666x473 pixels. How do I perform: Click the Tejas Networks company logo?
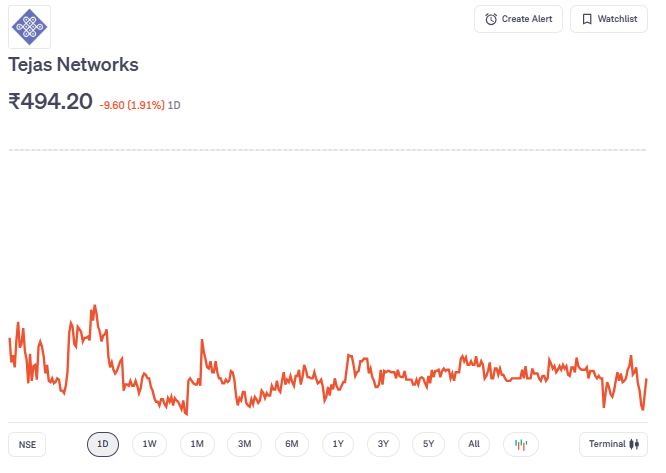pos(29,27)
